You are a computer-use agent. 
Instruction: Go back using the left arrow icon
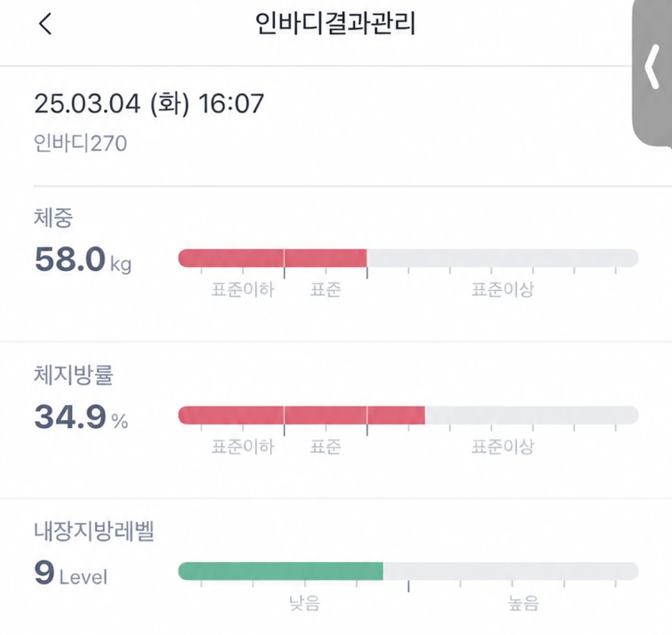coord(45,24)
